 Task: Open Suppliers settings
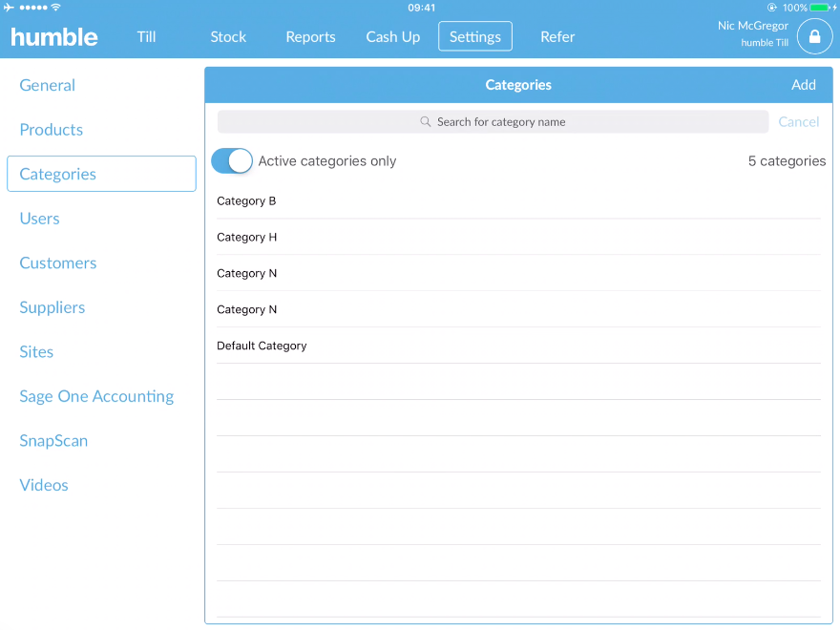click(x=52, y=307)
